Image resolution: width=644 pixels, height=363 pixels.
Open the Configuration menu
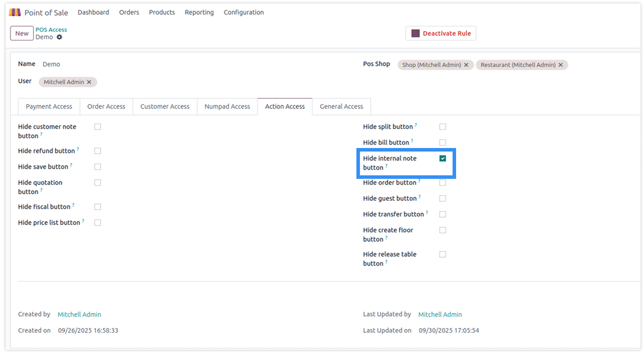pyautogui.click(x=243, y=12)
